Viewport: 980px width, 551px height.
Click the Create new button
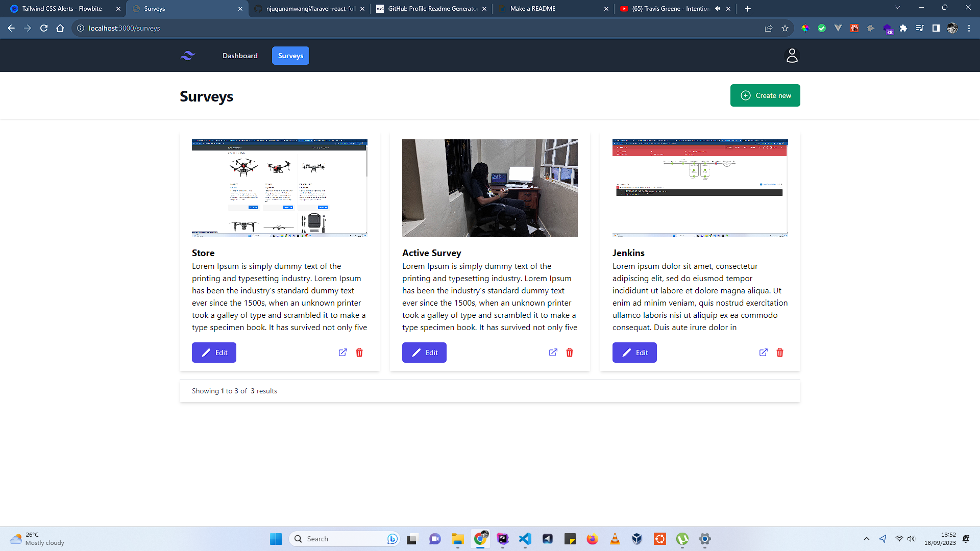pyautogui.click(x=765, y=95)
